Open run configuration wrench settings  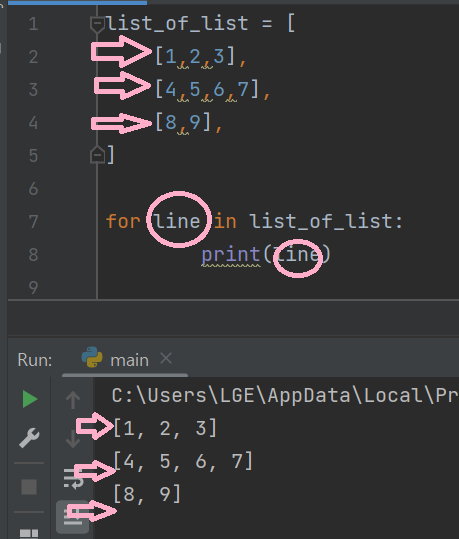pyautogui.click(x=29, y=438)
